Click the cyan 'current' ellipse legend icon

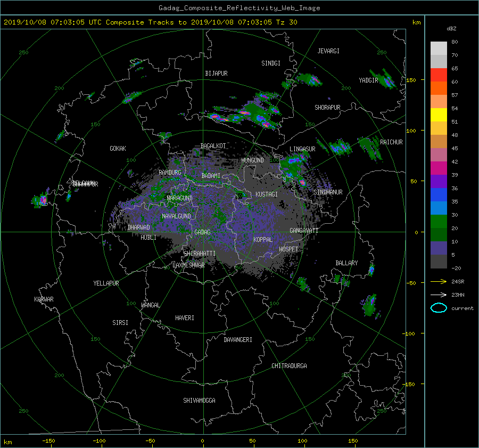coord(439,308)
